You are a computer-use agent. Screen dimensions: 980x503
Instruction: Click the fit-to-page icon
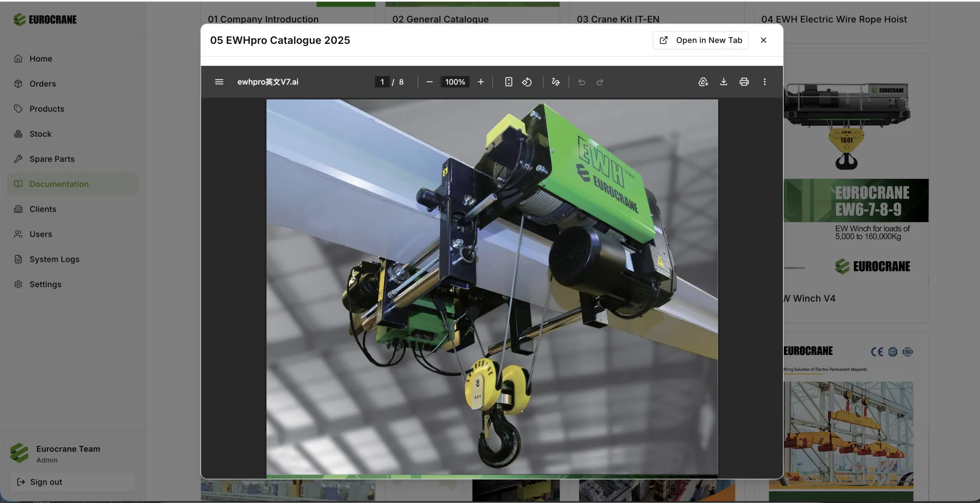point(508,82)
